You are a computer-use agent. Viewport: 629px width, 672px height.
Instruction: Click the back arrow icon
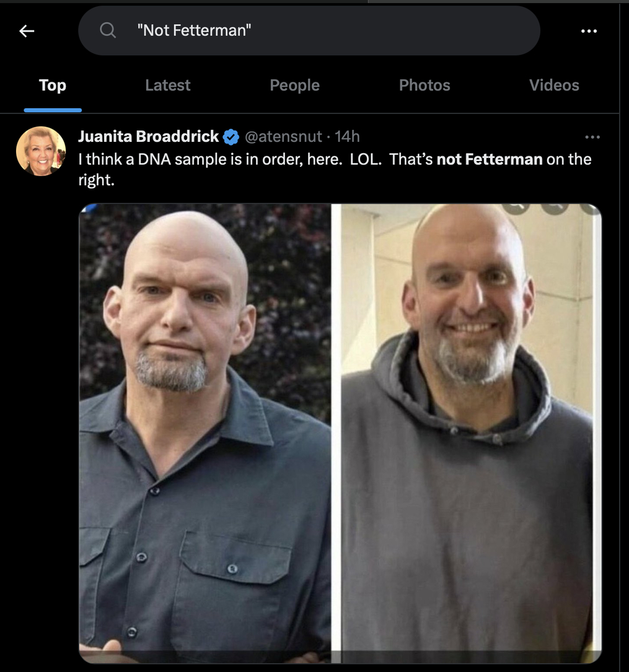pos(27,31)
